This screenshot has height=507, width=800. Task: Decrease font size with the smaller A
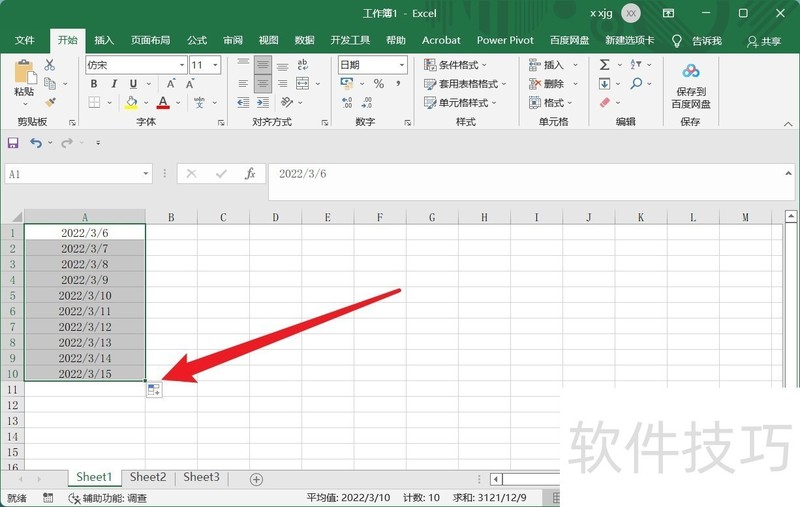tap(190, 84)
